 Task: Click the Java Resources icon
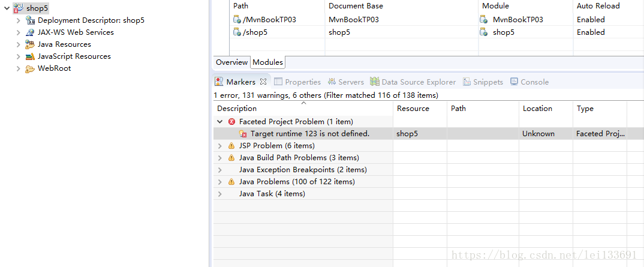tap(30, 44)
